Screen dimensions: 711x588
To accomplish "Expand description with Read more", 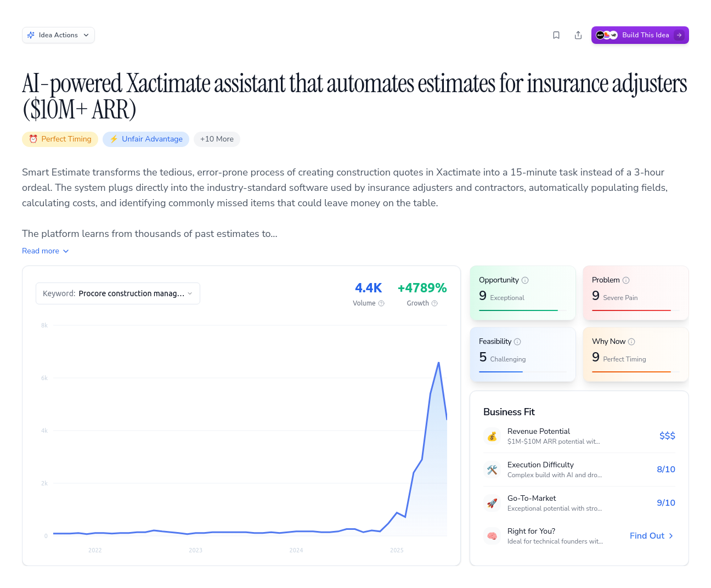I will coord(46,251).
